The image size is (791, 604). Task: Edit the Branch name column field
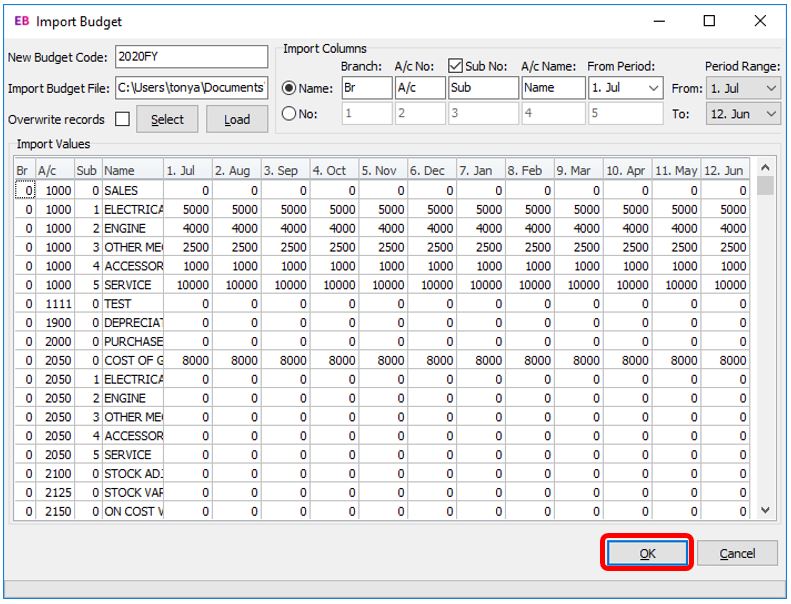point(364,88)
